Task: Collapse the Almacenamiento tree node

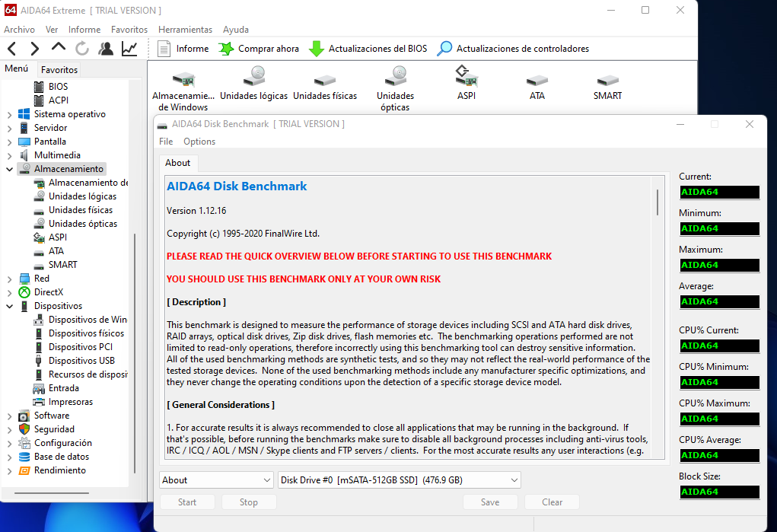Action: click(x=9, y=169)
